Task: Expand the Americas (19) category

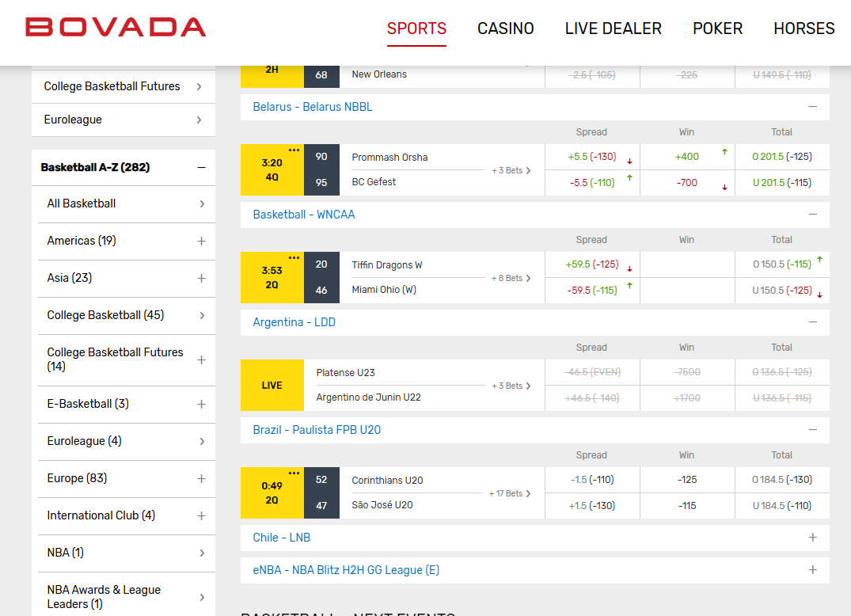Action: click(x=201, y=241)
